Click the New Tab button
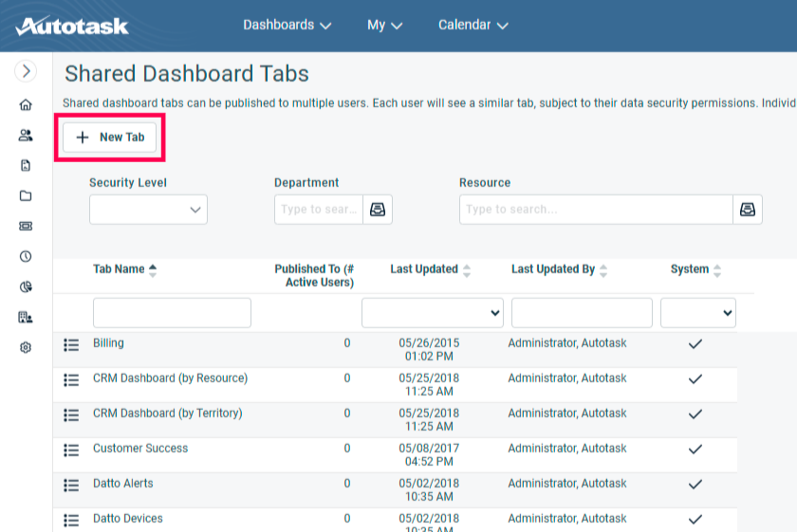The width and height of the screenshot is (797, 532). click(110, 138)
